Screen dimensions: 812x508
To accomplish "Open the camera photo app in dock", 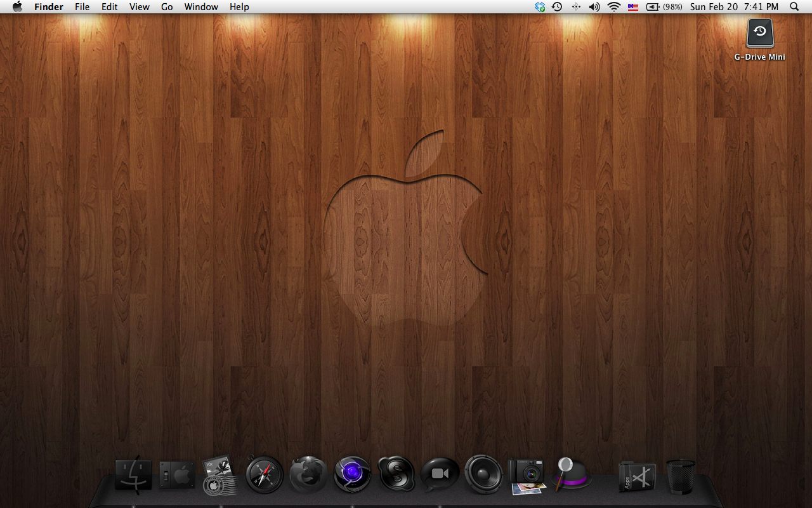I will pyautogui.click(x=527, y=476).
